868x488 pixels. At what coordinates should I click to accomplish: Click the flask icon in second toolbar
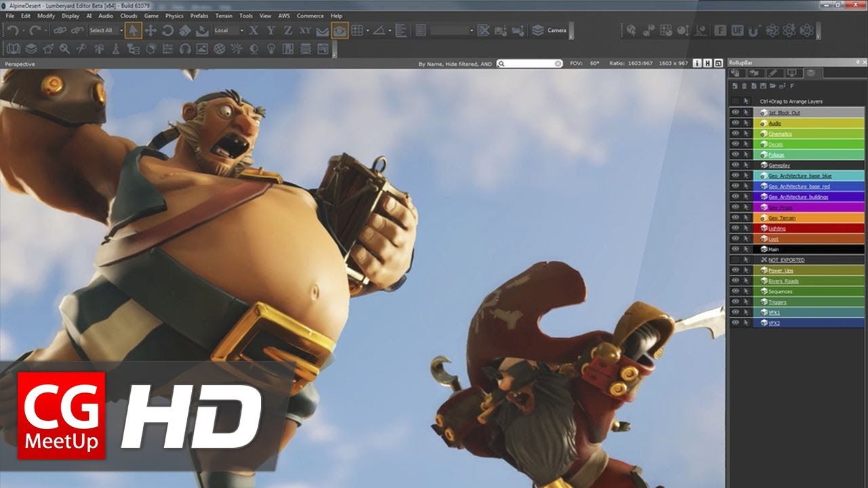click(x=116, y=49)
